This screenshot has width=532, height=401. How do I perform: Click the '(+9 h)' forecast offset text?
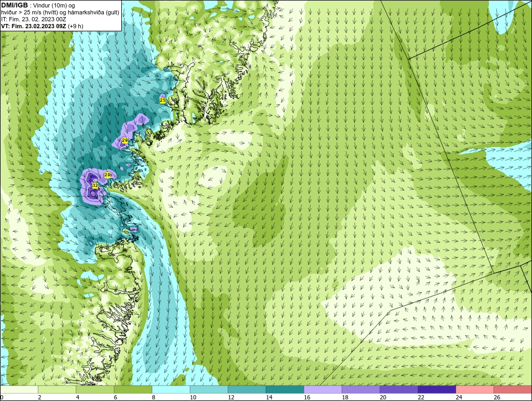coord(76,26)
